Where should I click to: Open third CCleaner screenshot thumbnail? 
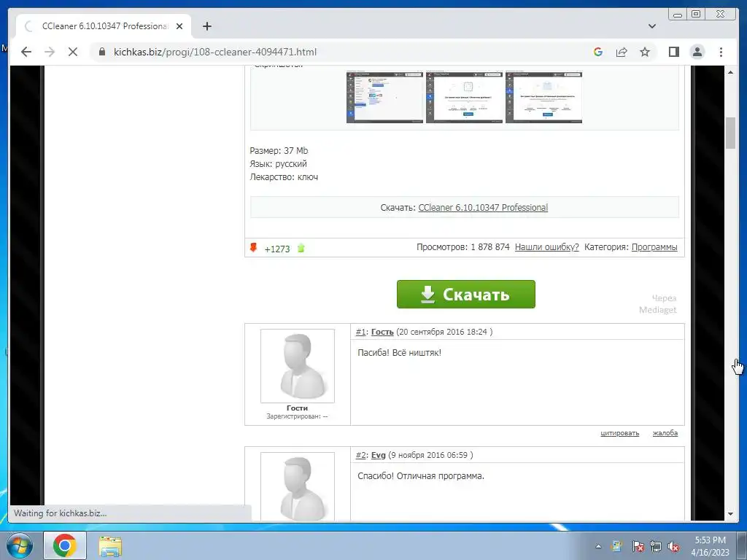coord(544,97)
